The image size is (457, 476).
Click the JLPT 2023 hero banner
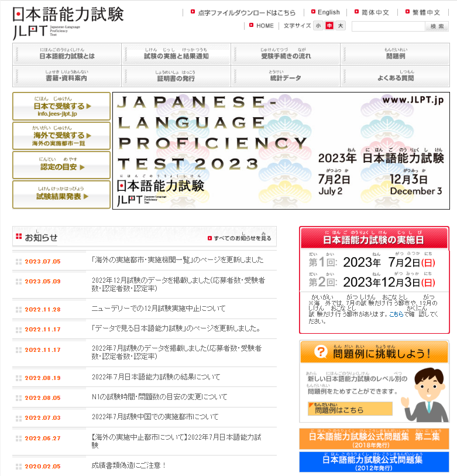coord(281,151)
